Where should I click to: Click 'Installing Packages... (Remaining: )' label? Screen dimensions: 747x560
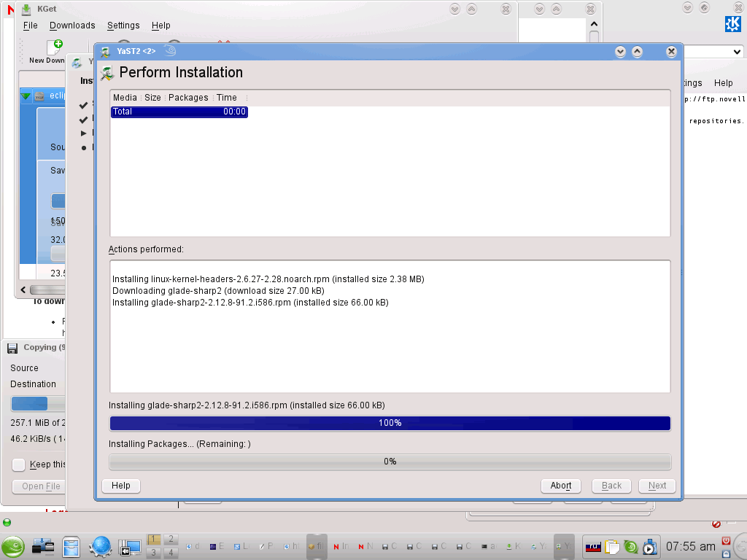click(179, 444)
